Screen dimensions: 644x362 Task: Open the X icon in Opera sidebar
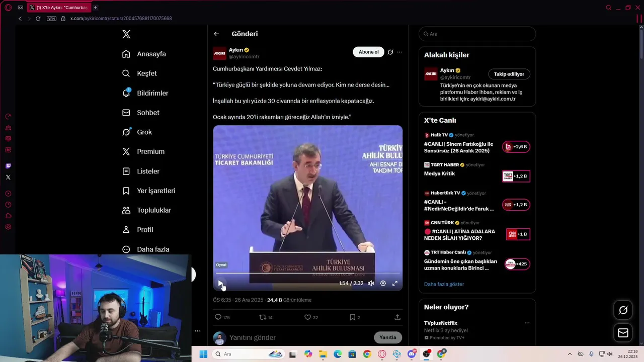click(x=8, y=177)
